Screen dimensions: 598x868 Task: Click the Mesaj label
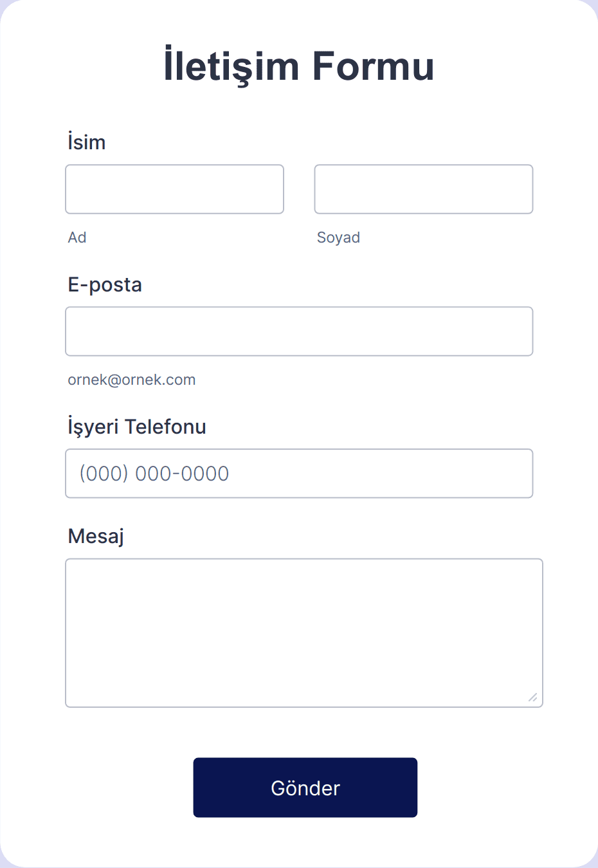pyautogui.click(x=96, y=536)
